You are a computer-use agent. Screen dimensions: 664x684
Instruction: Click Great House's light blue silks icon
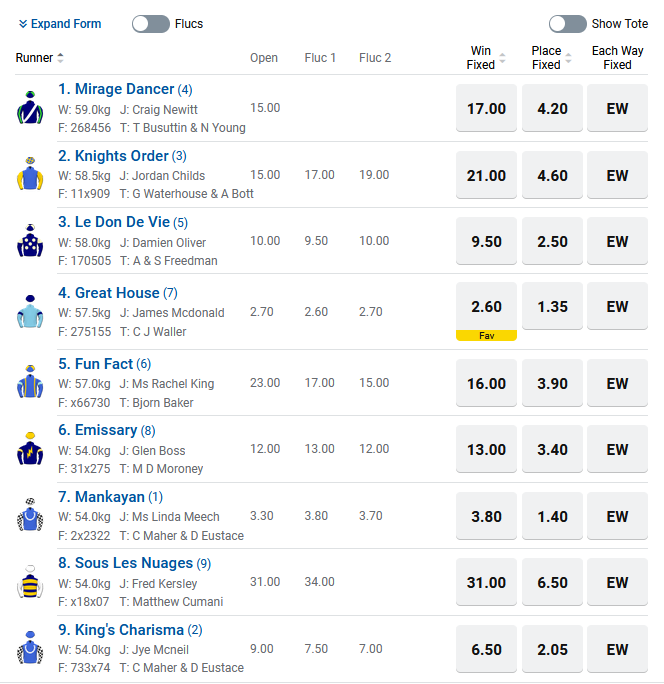tap(30, 311)
